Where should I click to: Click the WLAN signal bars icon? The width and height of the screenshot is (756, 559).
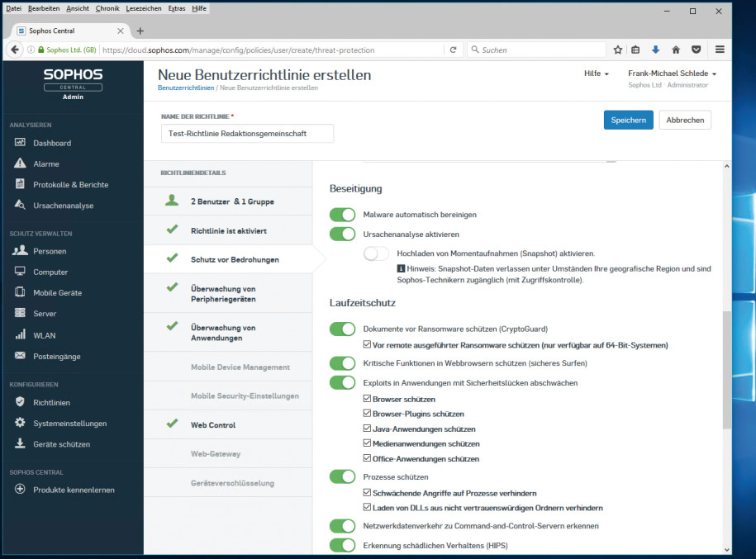click(20, 334)
